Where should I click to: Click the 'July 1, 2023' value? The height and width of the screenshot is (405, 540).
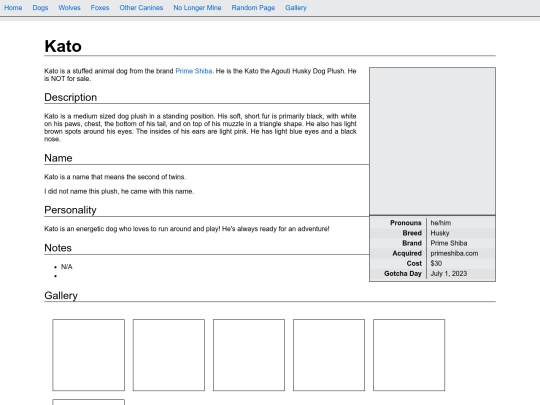click(x=449, y=273)
